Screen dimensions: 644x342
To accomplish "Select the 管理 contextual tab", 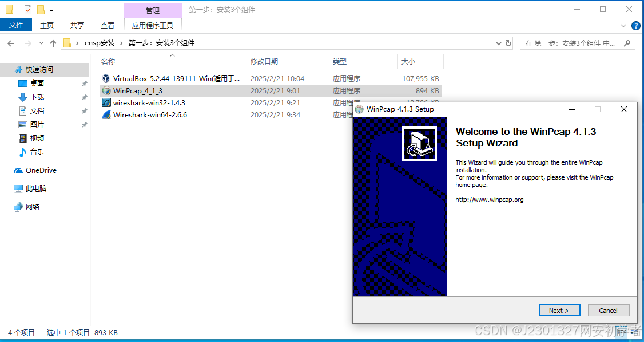I will click(x=152, y=10).
